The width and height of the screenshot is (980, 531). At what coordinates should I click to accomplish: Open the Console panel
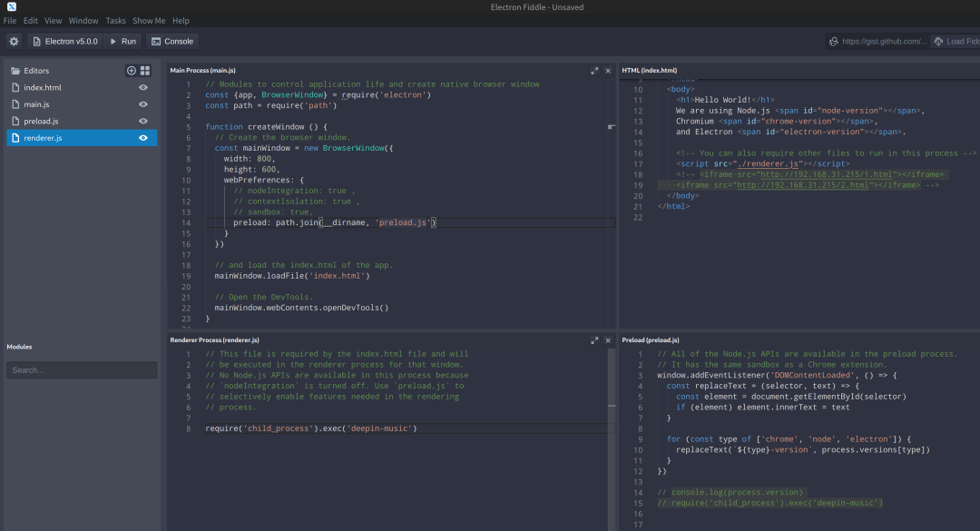[x=172, y=41]
